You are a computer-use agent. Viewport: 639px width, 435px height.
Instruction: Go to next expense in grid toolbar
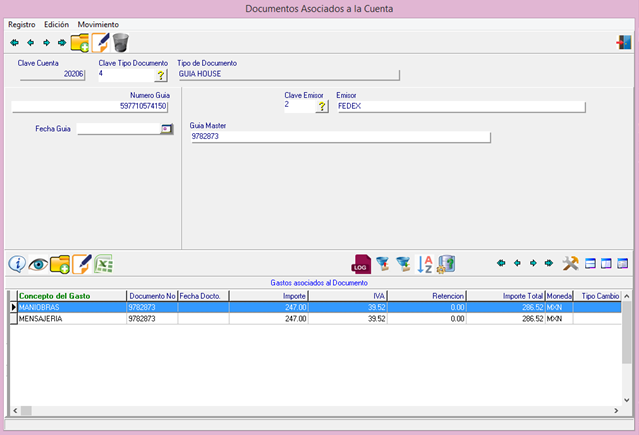533,263
